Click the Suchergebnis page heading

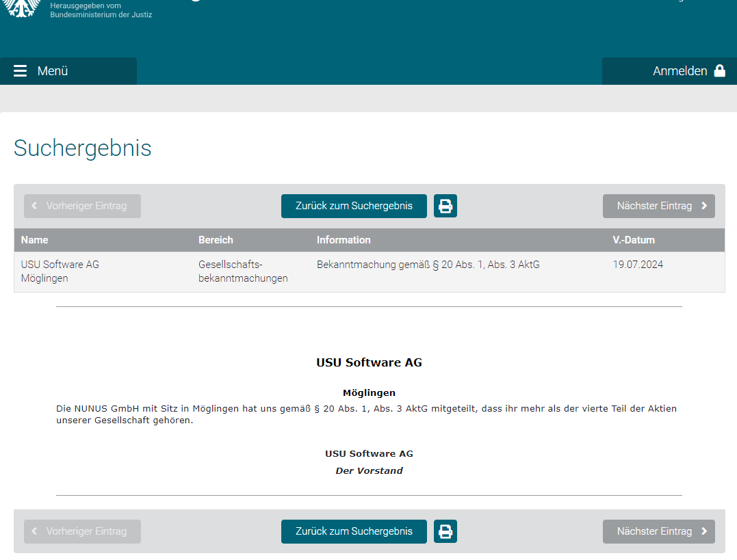pos(83,148)
